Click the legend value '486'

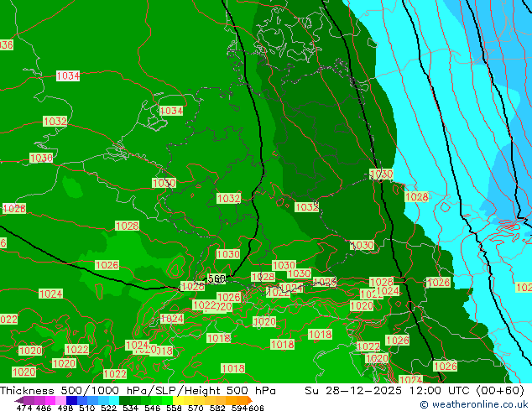44,408
